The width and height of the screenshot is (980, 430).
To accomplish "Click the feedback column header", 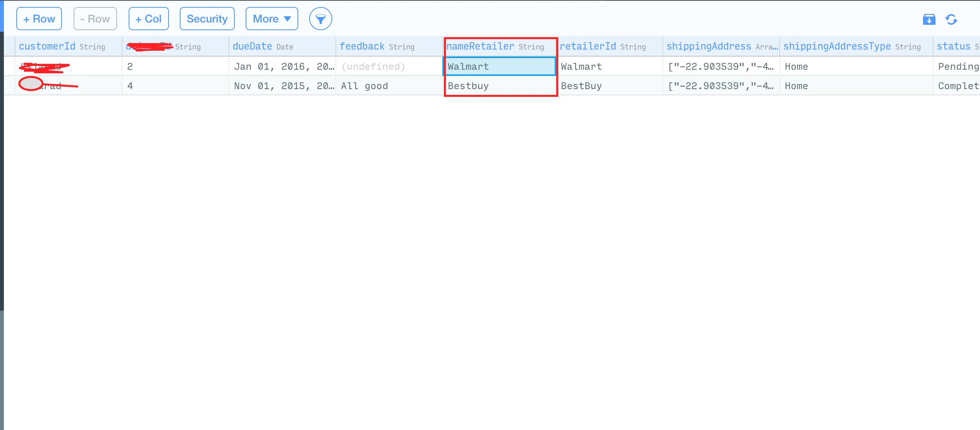I will (362, 46).
